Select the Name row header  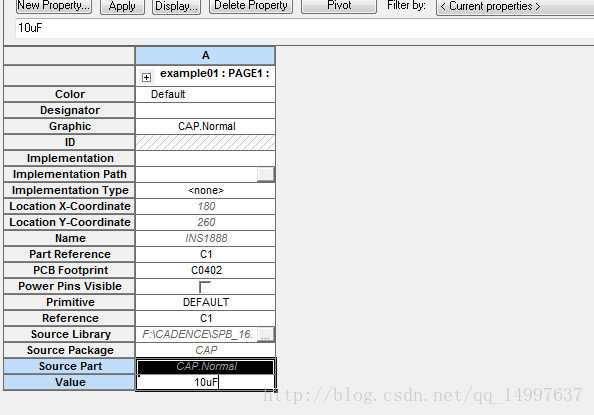(x=69, y=238)
